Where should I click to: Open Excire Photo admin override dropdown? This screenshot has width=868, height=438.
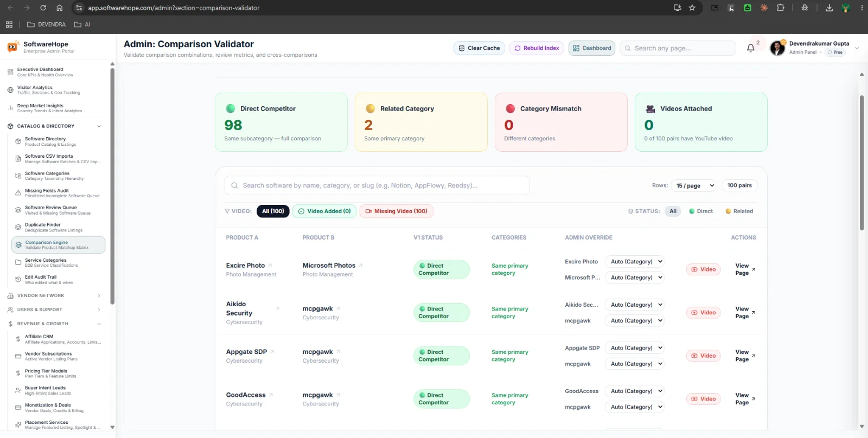pos(634,261)
